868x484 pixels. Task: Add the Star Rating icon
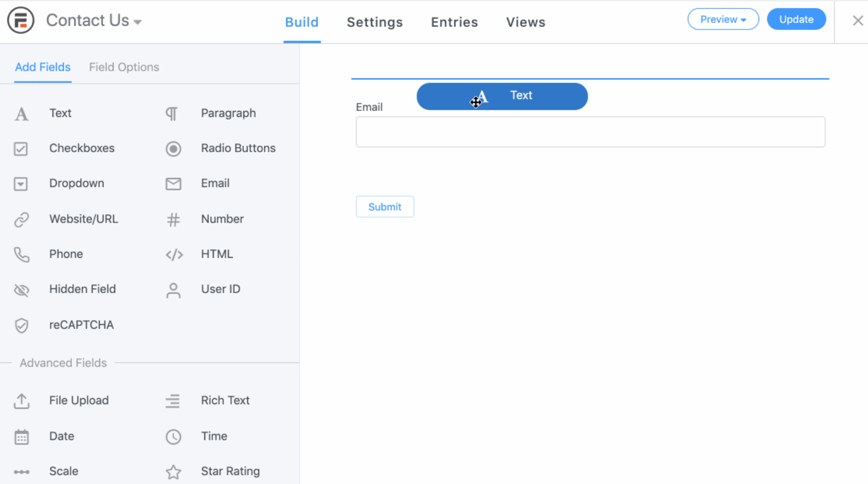pos(173,472)
